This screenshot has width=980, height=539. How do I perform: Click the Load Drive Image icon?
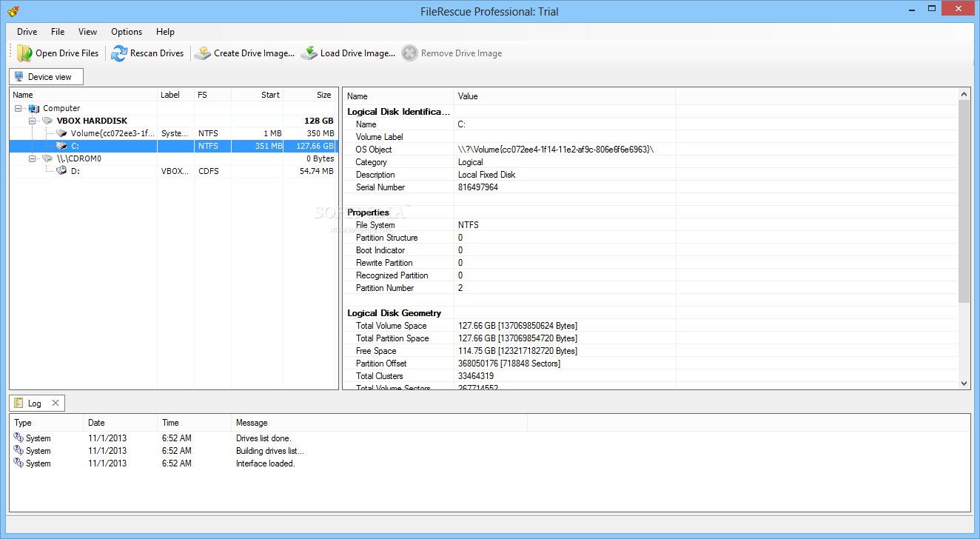pyautogui.click(x=309, y=53)
